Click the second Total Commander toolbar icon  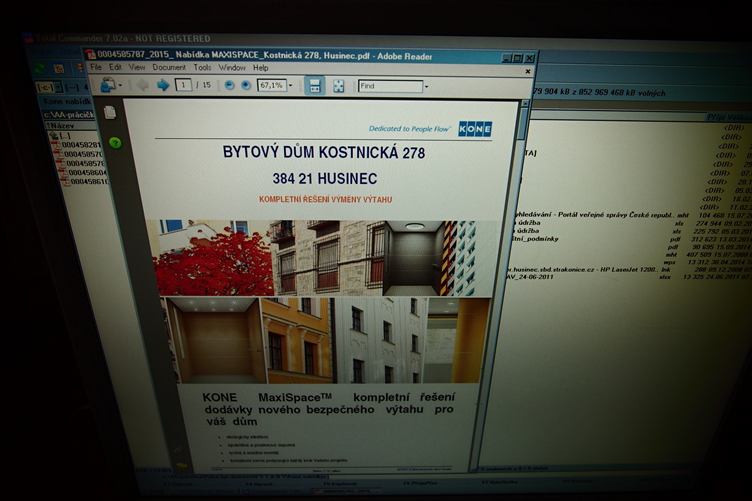click(x=59, y=69)
